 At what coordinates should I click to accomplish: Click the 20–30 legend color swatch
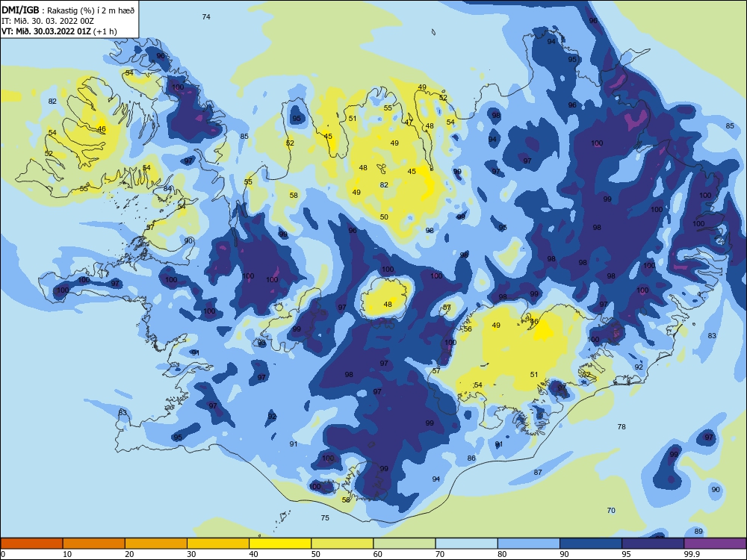pos(156,544)
